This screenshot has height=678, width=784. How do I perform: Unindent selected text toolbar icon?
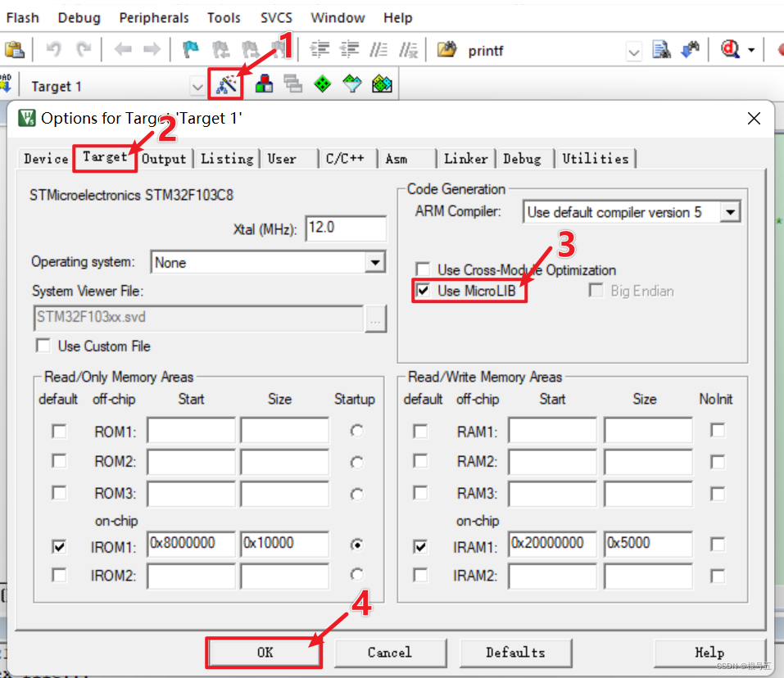[350, 49]
